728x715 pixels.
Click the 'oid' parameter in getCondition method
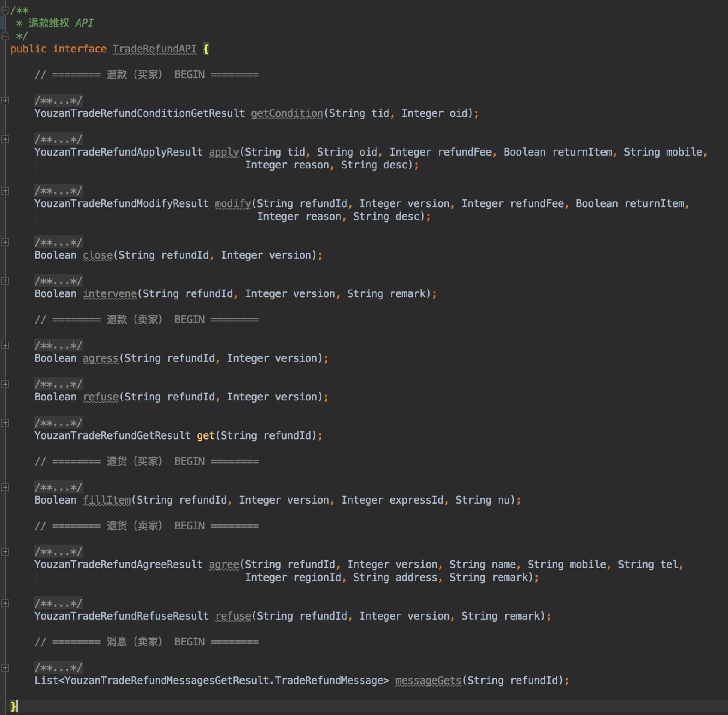pyautogui.click(x=459, y=113)
